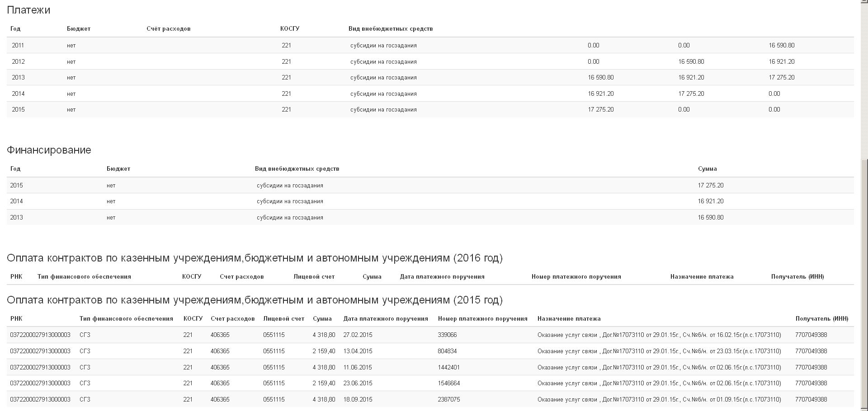Viewport: 868px width, 411px height.
Task: Click the КОСГУ header in Платежи table
Action: [290, 28]
